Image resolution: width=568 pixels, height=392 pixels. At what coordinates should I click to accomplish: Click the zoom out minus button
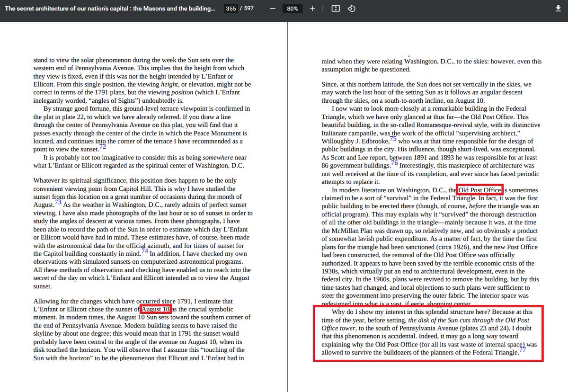pyautogui.click(x=273, y=9)
